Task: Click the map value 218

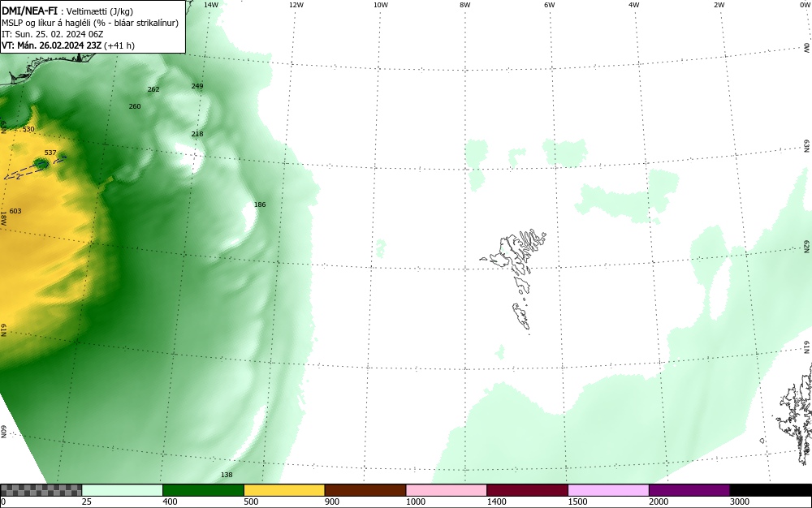Action: pos(197,133)
